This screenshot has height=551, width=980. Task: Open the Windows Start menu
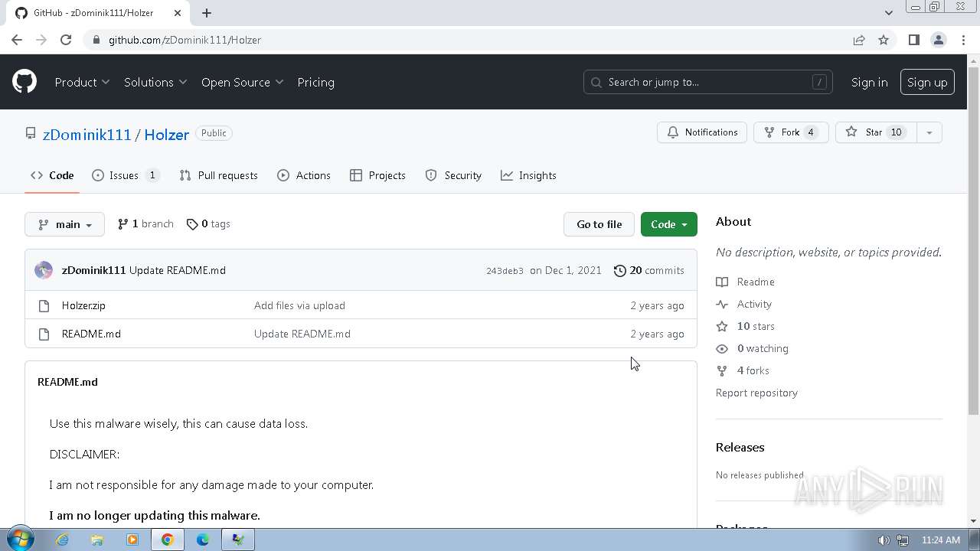tap(19, 540)
